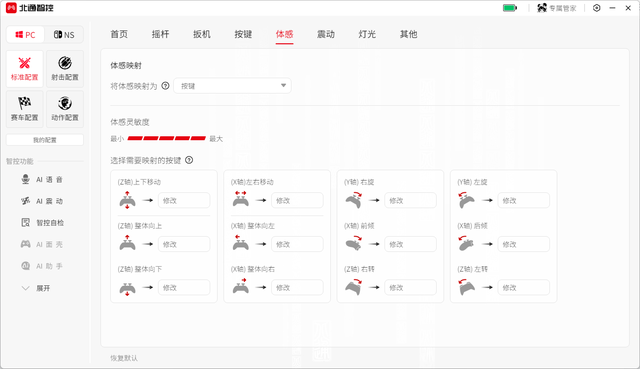Click controller icon for (X轴) 整体向右
The width and height of the screenshot is (640, 369).
point(240,286)
